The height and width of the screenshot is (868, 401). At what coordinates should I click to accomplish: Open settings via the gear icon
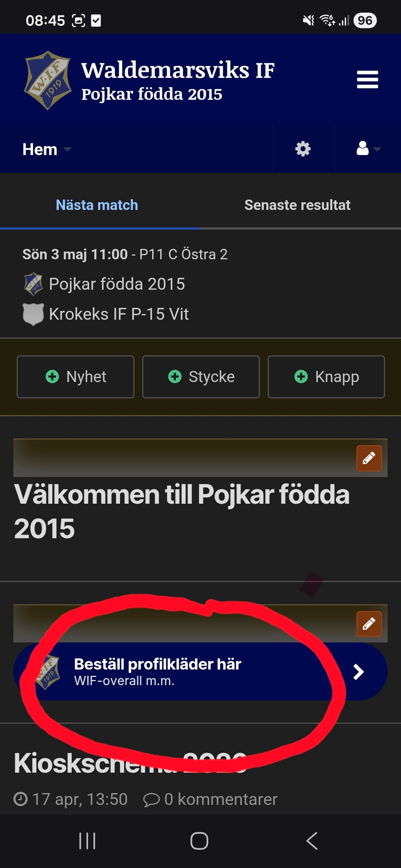(303, 149)
